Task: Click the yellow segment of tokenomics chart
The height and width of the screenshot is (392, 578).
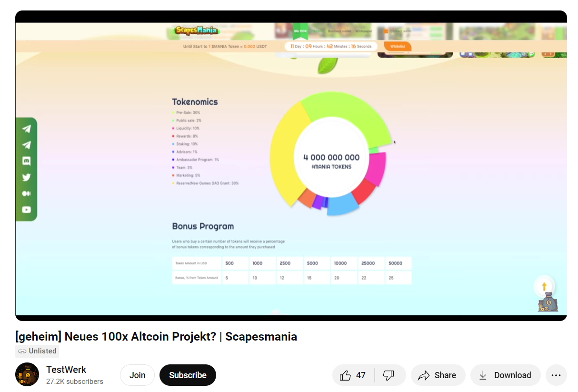Action: tap(286, 157)
